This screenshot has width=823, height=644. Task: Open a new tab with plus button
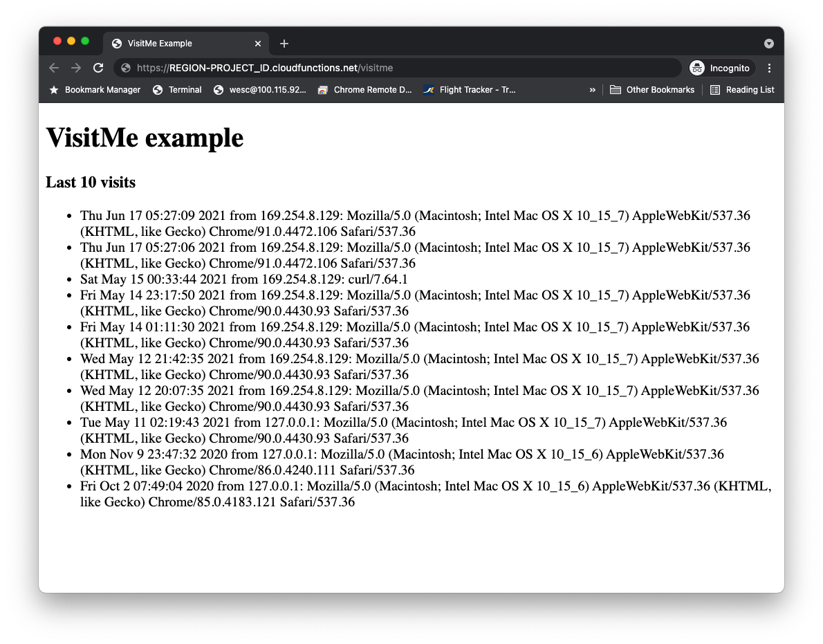click(284, 44)
